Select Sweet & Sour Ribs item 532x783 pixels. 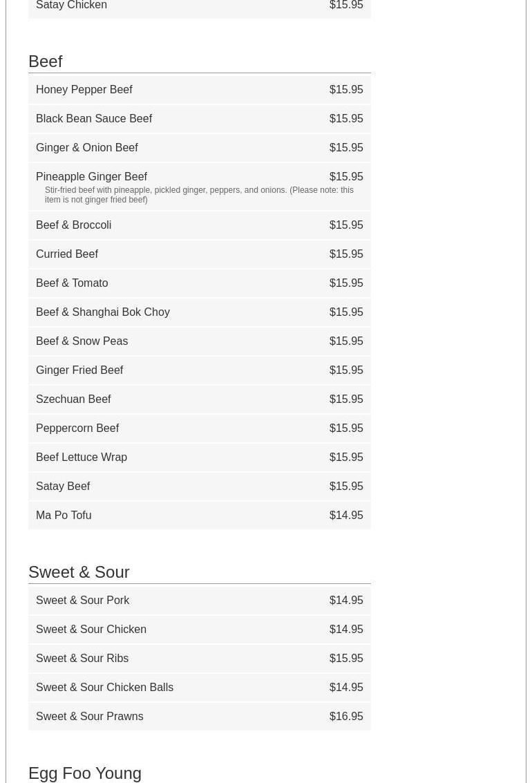click(82, 659)
